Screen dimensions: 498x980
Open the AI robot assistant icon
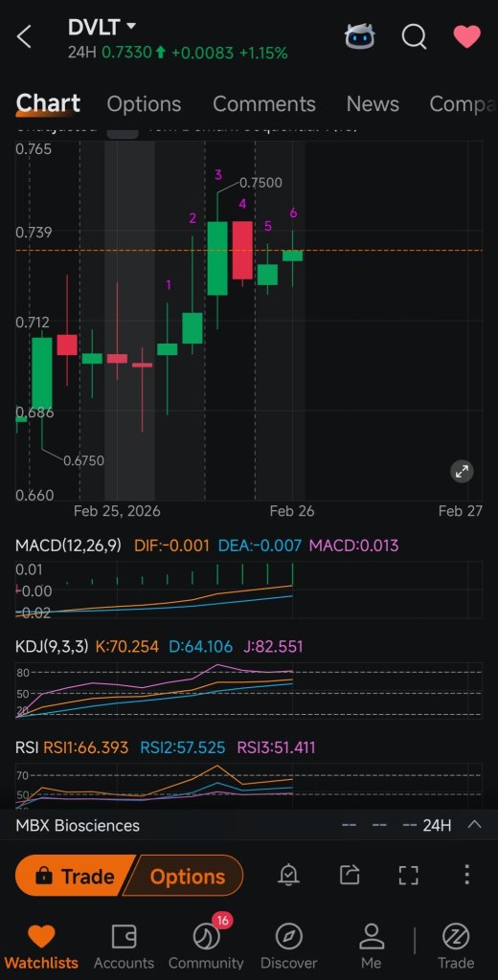tap(360, 37)
